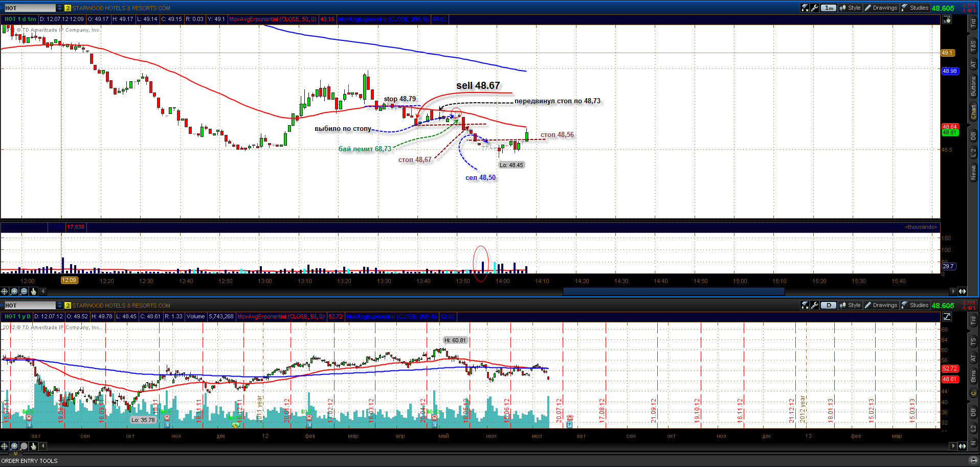
Task: Open Style menu in lower chart
Action: click(x=851, y=305)
